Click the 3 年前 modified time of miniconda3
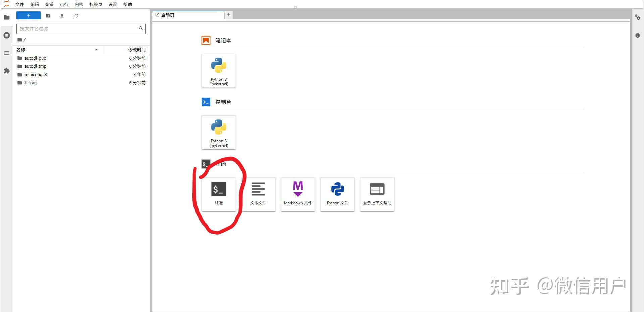Image resolution: width=644 pixels, height=312 pixels. coord(140,74)
